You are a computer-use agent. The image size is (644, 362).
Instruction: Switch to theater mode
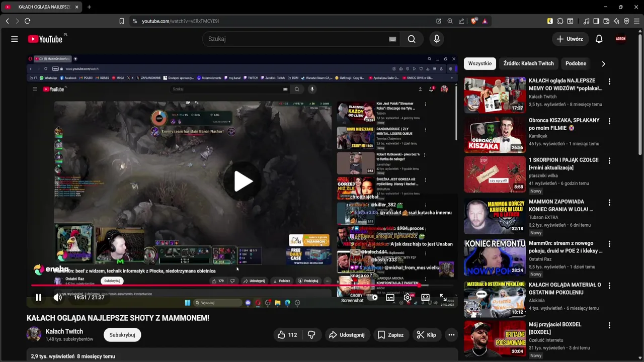tap(425, 297)
